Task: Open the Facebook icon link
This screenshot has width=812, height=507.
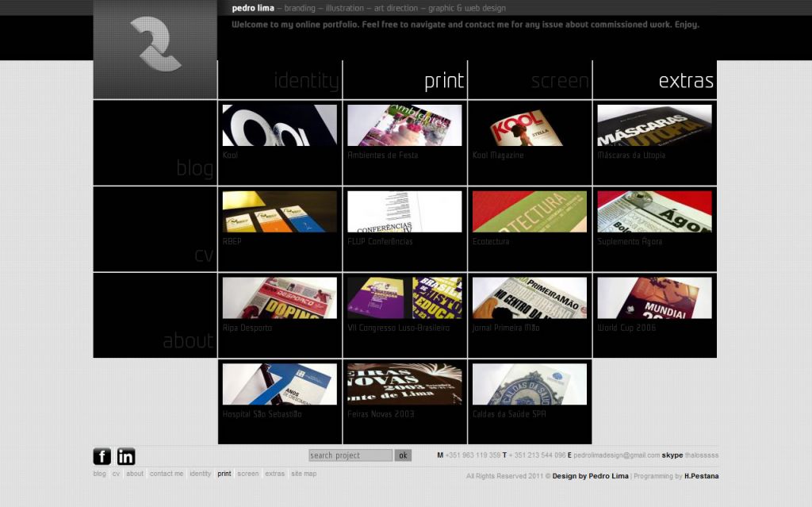Action: pyautogui.click(x=102, y=456)
